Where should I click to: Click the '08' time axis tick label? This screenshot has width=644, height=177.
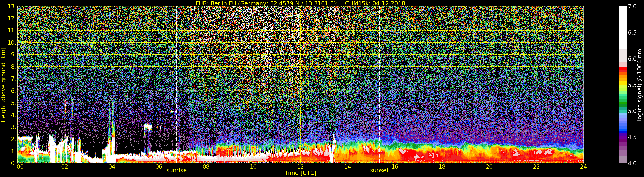pos(206,166)
